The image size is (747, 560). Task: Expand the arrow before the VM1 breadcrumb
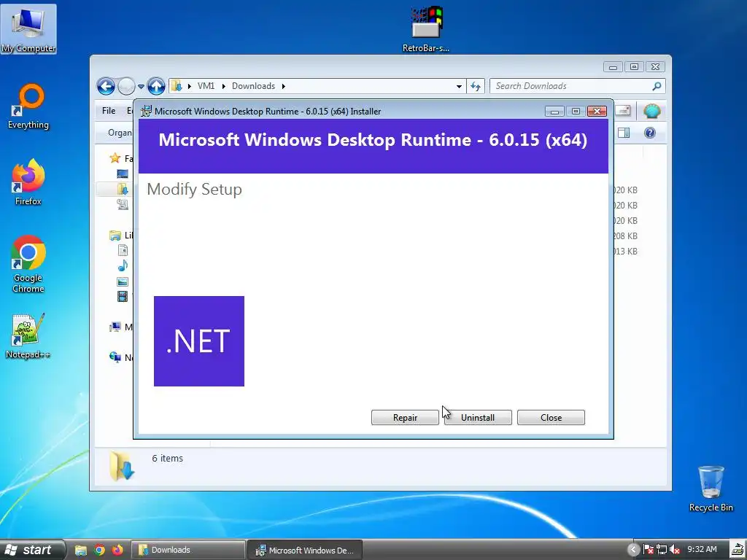(189, 86)
